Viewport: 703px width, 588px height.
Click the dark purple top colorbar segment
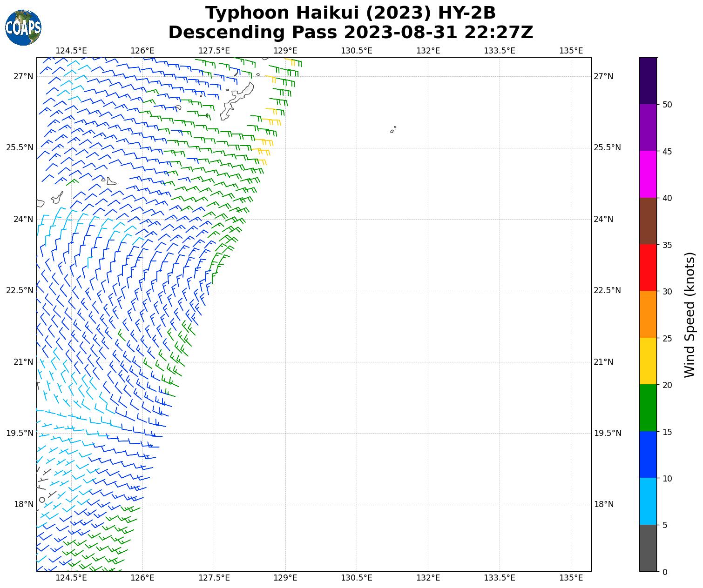click(648, 80)
